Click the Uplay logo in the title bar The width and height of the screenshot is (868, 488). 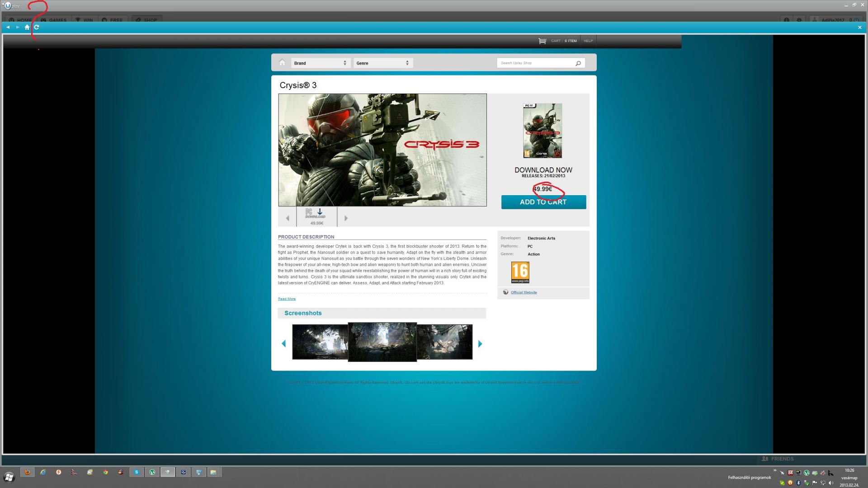12,5
